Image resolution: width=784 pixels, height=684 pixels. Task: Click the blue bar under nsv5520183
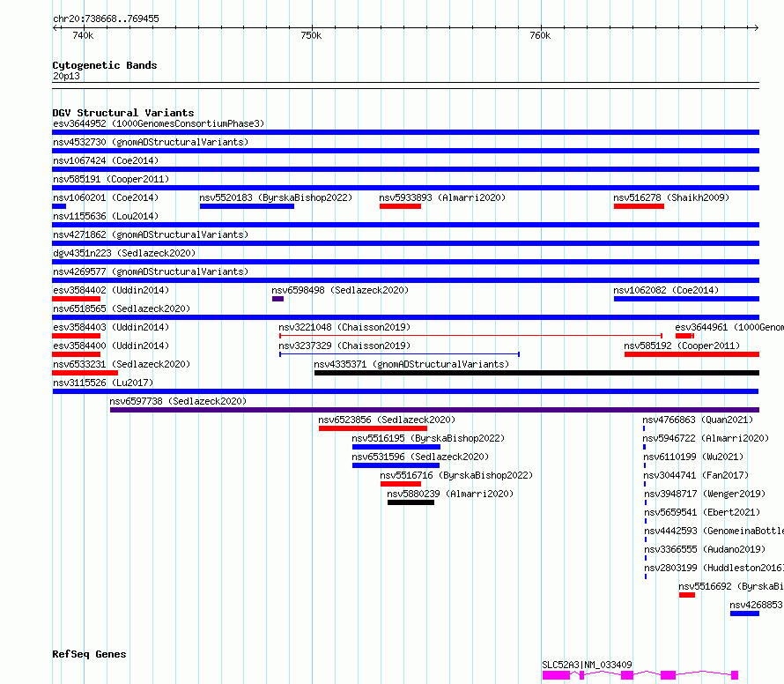(247, 206)
